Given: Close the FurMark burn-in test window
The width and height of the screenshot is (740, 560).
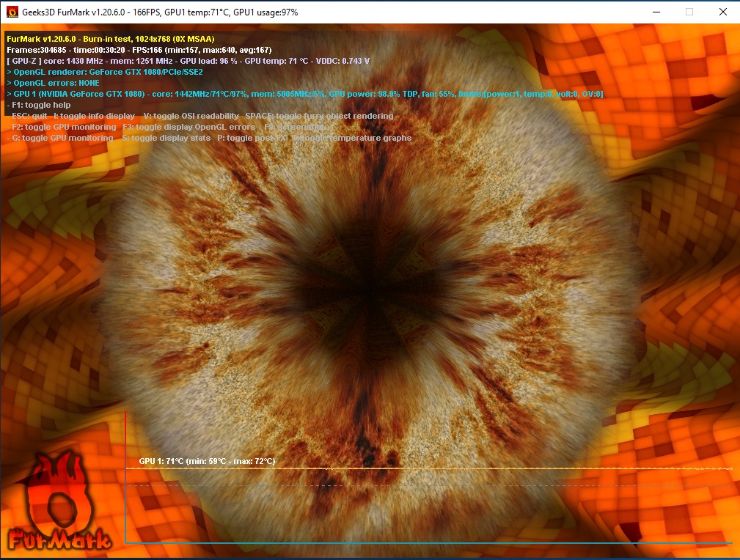Looking at the screenshot, I should pos(723,12).
